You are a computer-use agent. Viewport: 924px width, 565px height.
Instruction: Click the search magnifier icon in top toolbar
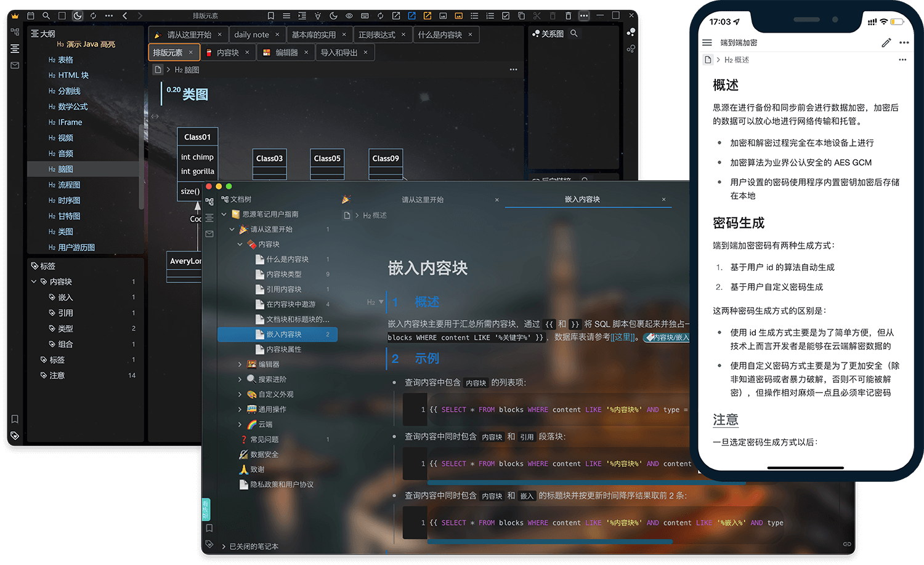(x=46, y=15)
